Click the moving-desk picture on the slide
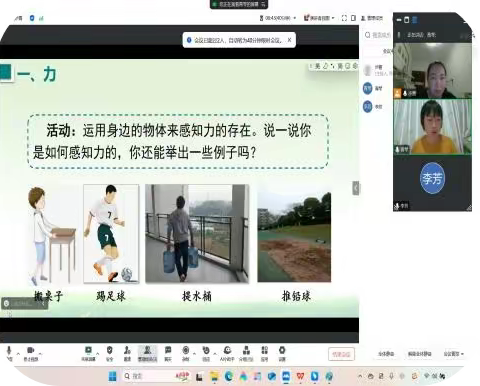 (52, 235)
